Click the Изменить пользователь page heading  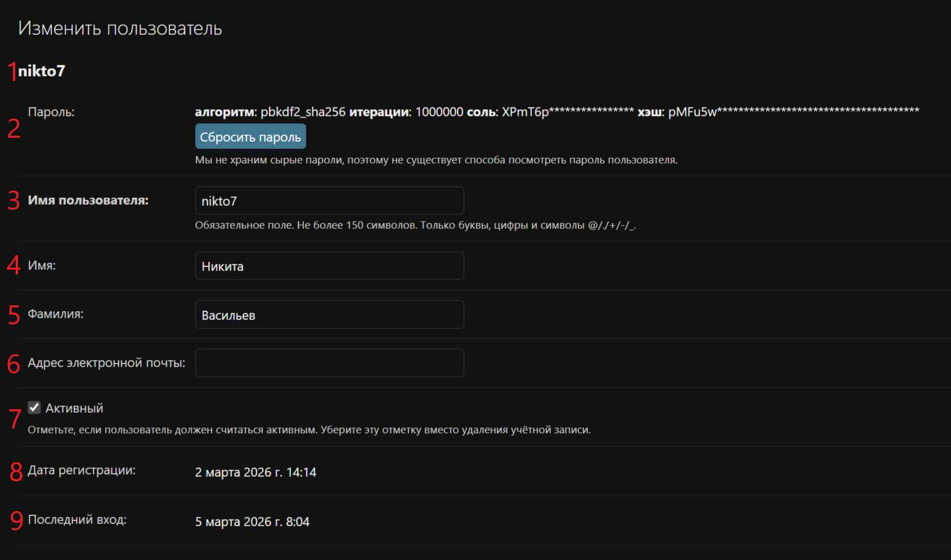click(120, 28)
